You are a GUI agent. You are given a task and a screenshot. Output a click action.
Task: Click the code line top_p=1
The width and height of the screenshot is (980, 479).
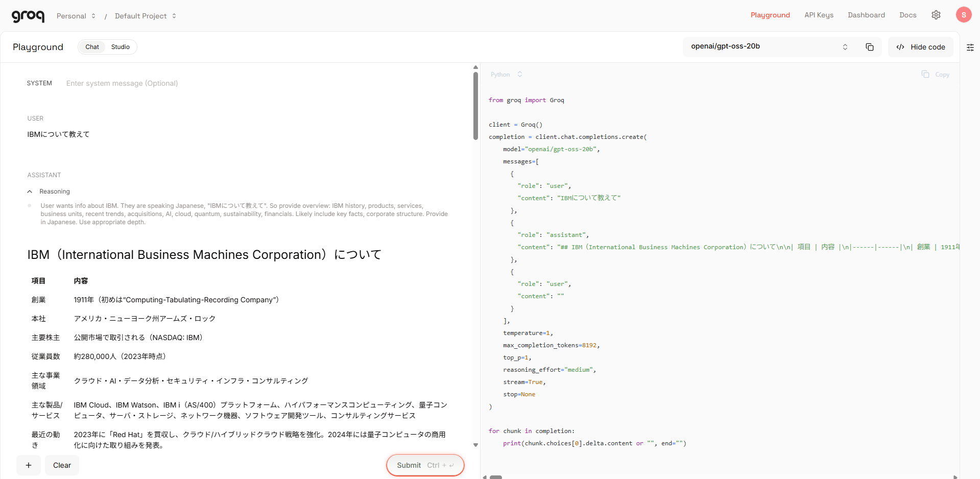coord(517,357)
